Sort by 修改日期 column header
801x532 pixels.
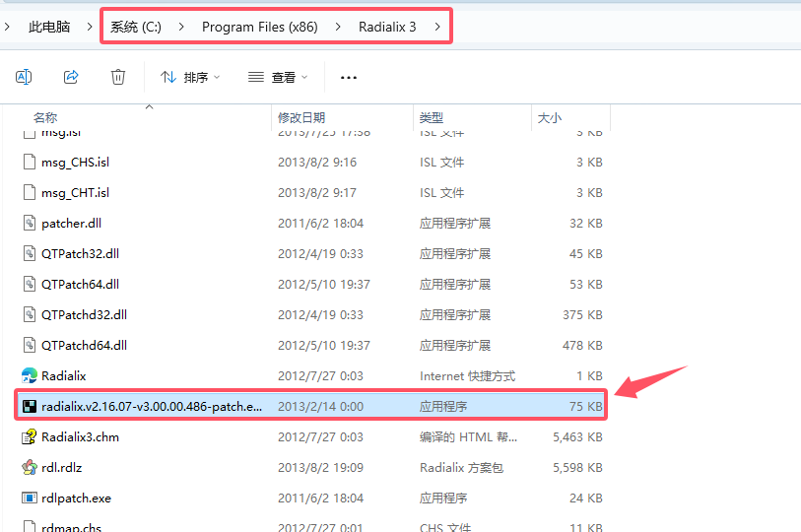301,118
